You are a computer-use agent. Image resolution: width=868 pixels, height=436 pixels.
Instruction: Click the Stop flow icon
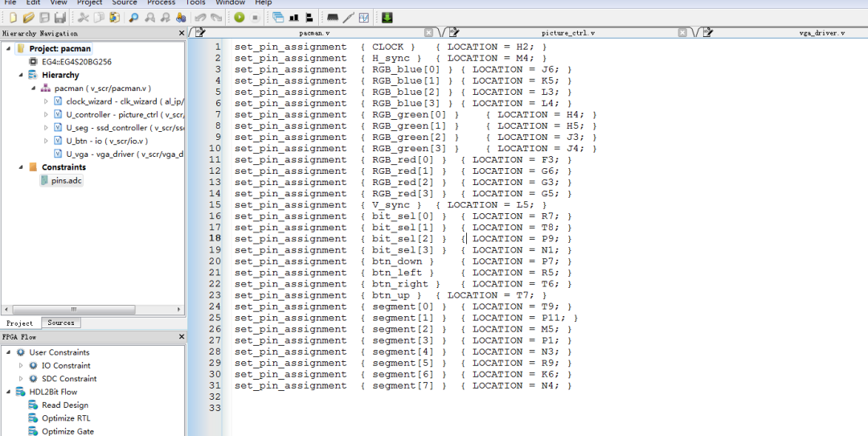click(255, 18)
